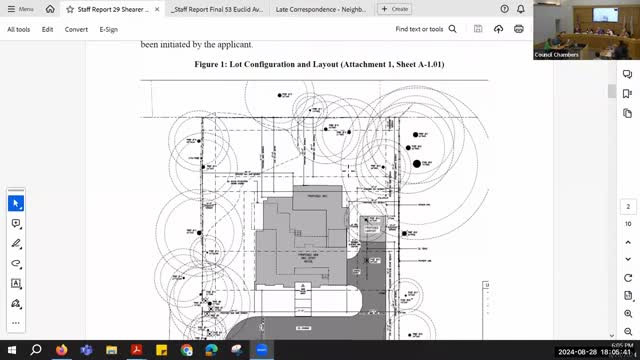Open the E-Sign menu
This screenshot has height=360, width=640.
click(109, 29)
